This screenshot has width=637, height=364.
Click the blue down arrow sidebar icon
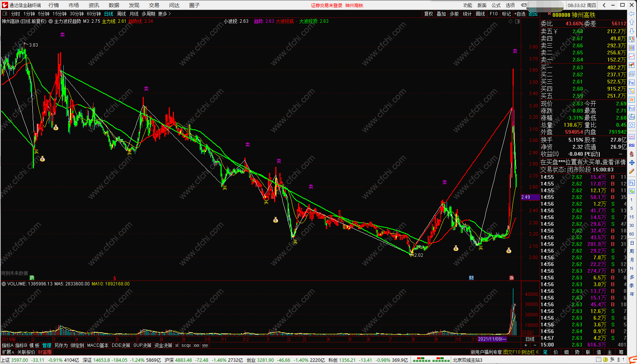(x=631, y=31)
